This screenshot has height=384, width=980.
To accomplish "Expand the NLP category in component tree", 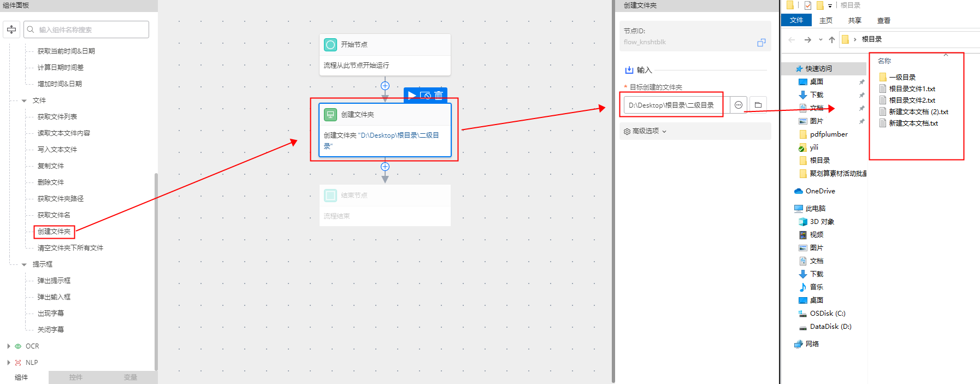I will (x=9, y=363).
